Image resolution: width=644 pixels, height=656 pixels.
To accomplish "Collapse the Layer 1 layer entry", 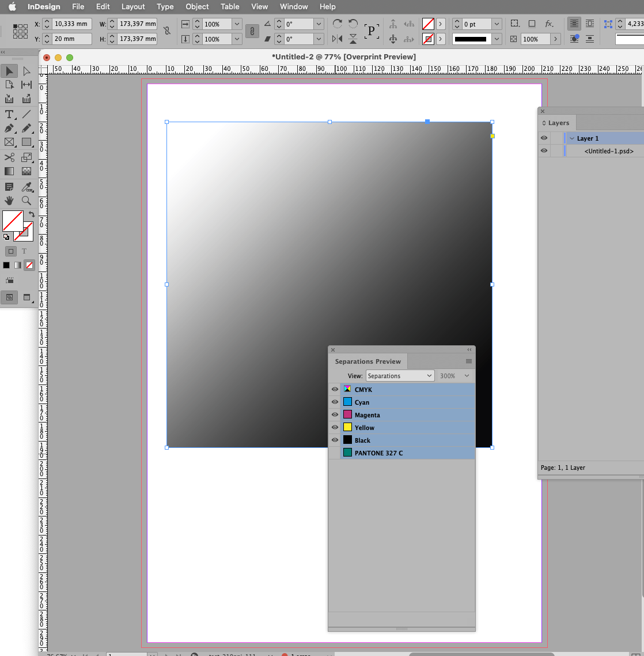I will pyautogui.click(x=571, y=138).
